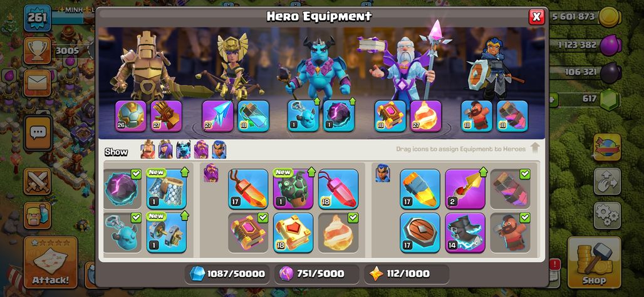Open the Frozen Arrow equipment slot
This screenshot has width=644, height=297.
click(x=217, y=116)
